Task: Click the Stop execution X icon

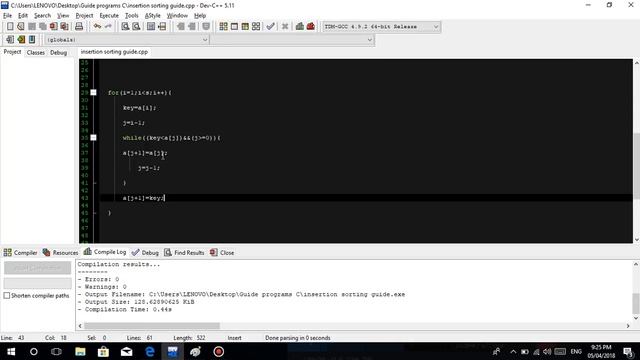Action: click(x=285, y=27)
